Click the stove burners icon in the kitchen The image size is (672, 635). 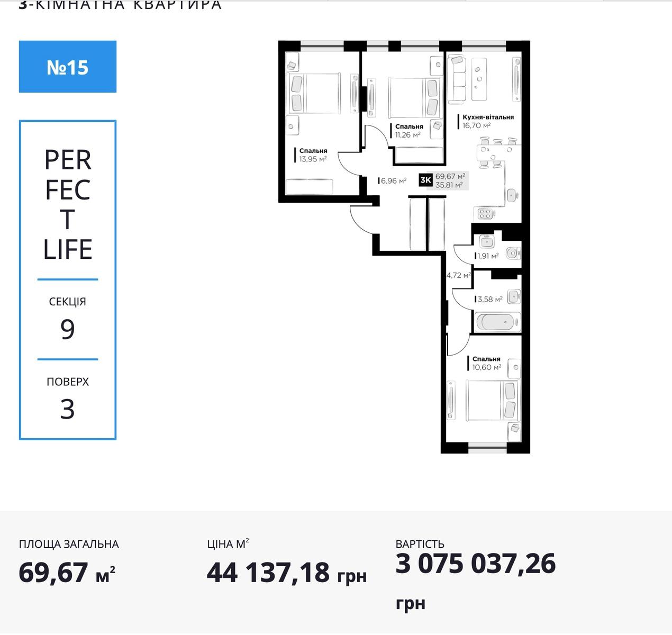[485, 214]
